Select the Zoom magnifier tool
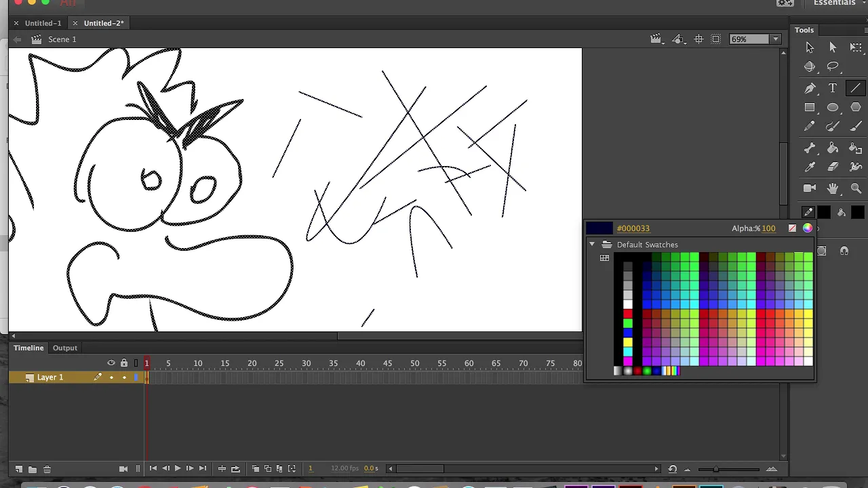 pos(856,188)
